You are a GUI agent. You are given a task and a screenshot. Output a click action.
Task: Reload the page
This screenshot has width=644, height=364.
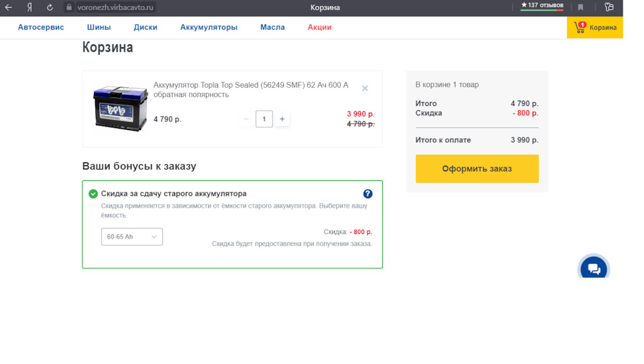tap(50, 7)
